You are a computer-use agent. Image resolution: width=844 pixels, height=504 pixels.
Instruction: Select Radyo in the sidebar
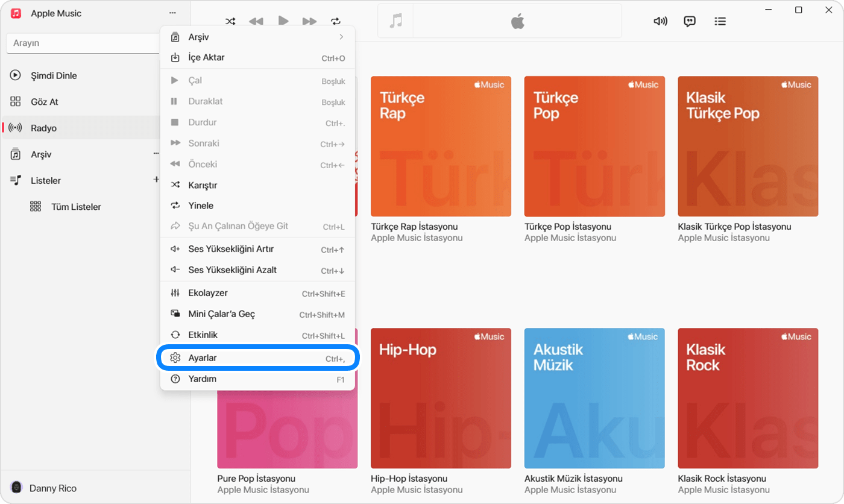81,128
